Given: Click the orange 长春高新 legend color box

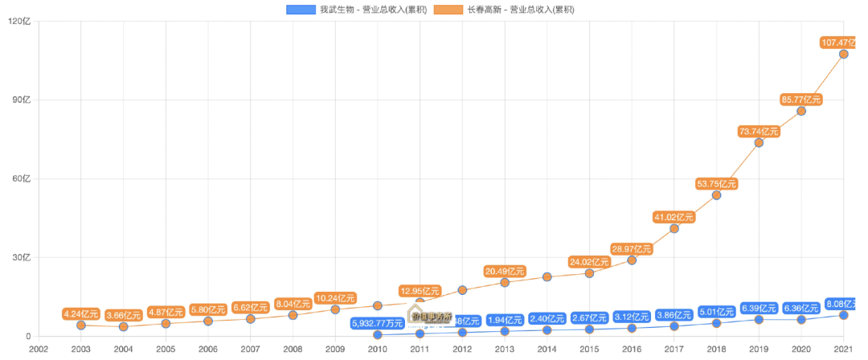Looking at the screenshot, I should tap(448, 10).
